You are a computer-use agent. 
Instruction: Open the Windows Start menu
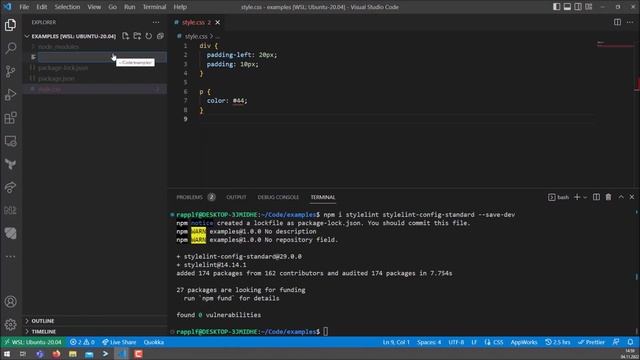pos(7,354)
